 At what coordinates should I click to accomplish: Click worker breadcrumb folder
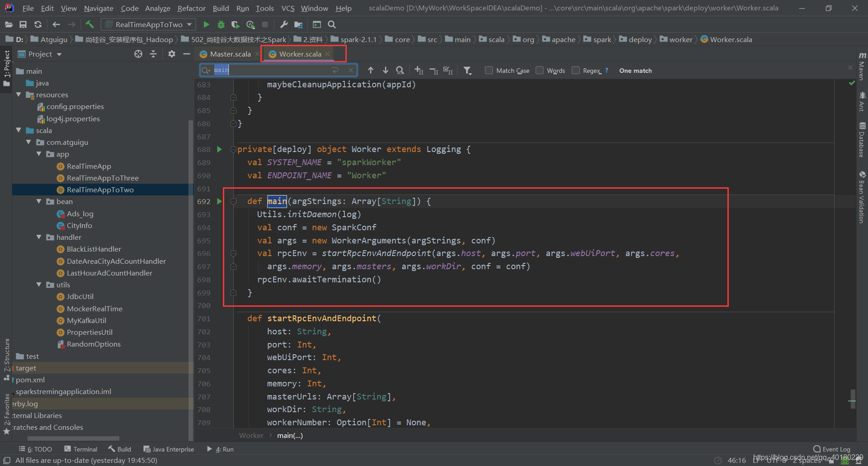[676, 39]
